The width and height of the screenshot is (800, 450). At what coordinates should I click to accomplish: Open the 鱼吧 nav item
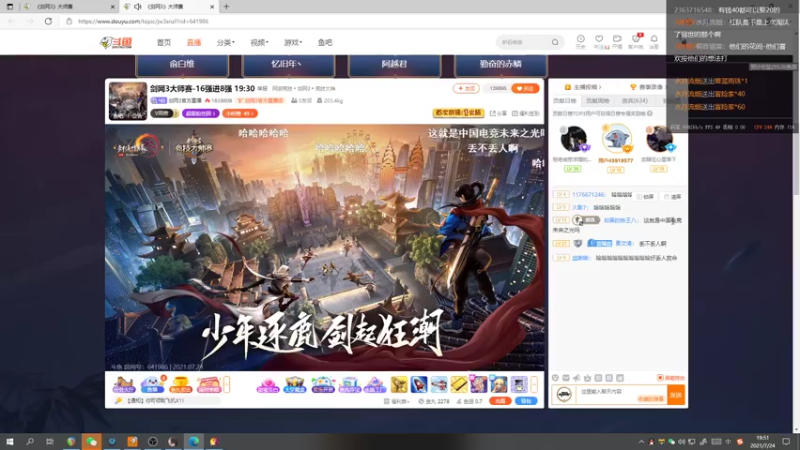click(325, 42)
